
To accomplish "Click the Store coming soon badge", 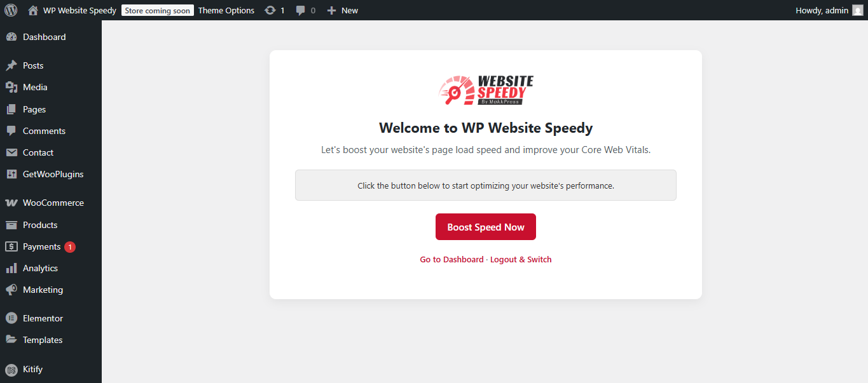I will (158, 10).
